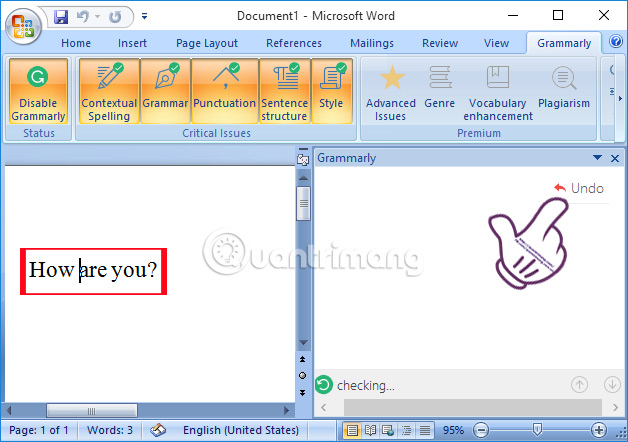Switch to Web Layout view

pyautogui.click(x=388, y=430)
